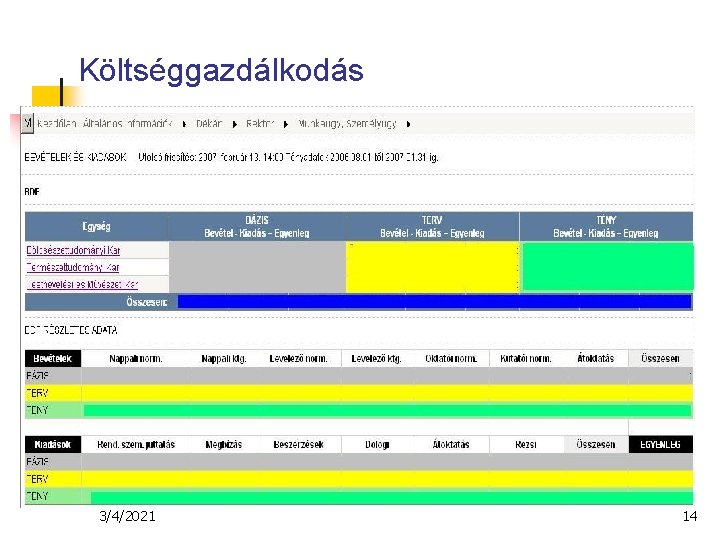Click the Levelező ktg. column header

(x=377, y=359)
